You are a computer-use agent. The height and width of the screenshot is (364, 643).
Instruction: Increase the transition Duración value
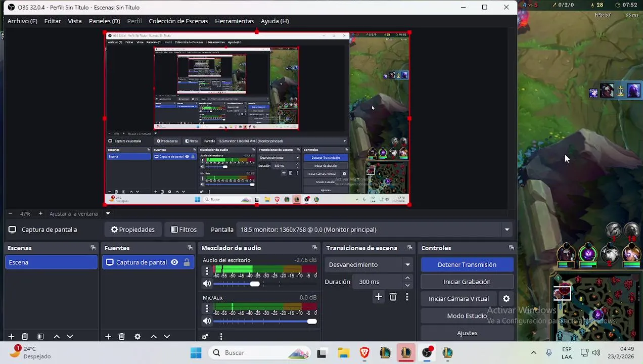pyautogui.click(x=407, y=279)
